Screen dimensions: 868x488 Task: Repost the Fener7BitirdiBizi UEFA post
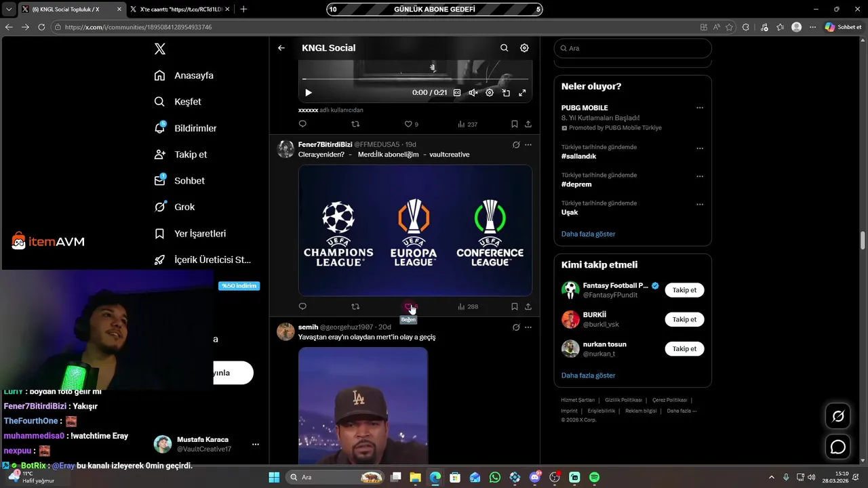point(355,306)
